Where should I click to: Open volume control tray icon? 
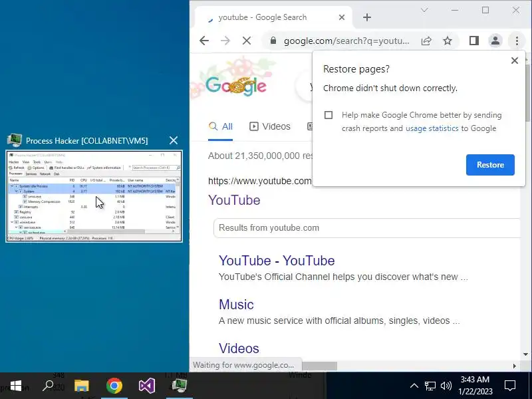446,386
